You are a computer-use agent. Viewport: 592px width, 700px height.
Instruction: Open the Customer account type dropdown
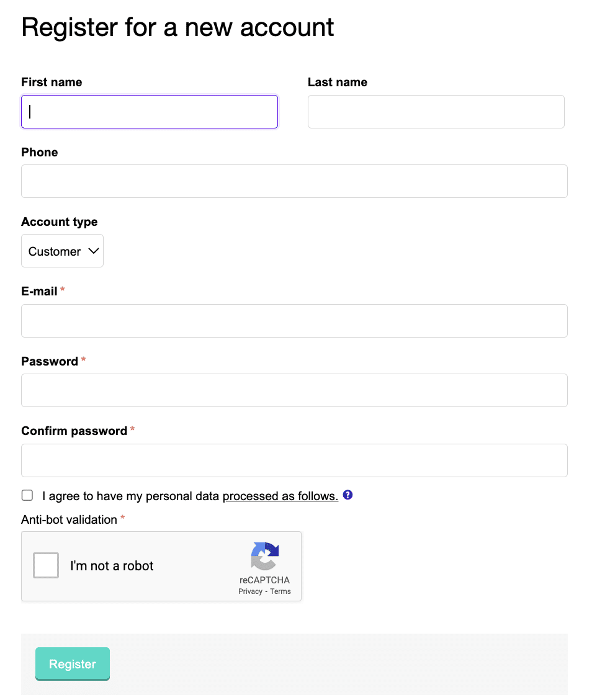click(x=63, y=251)
